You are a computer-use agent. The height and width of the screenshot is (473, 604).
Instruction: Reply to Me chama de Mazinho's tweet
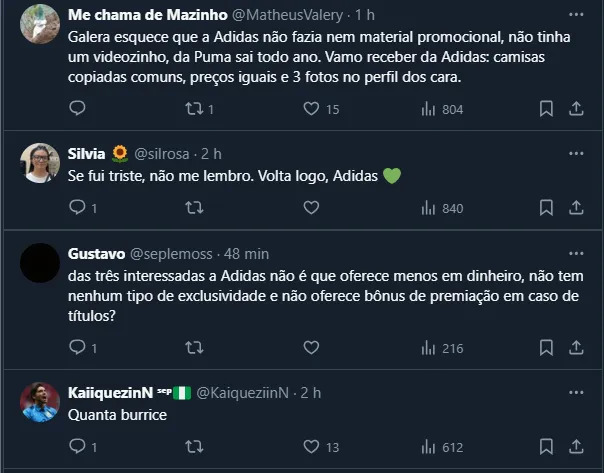click(x=78, y=109)
